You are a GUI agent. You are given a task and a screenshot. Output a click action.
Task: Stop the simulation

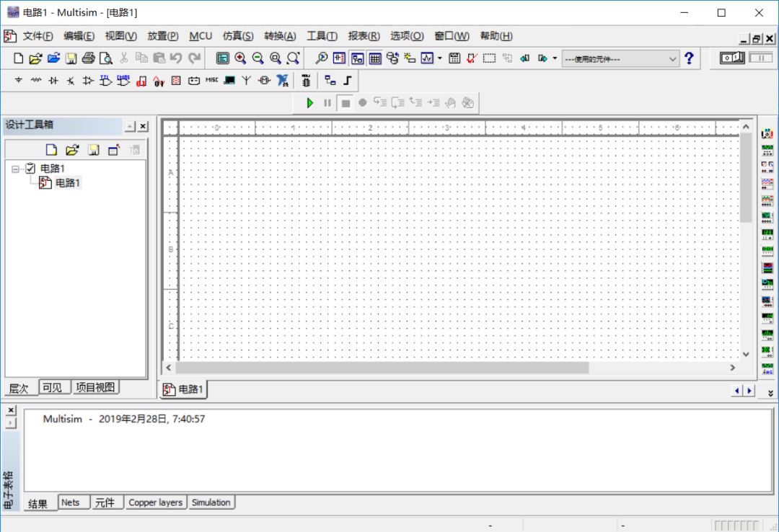[x=346, y=103]
